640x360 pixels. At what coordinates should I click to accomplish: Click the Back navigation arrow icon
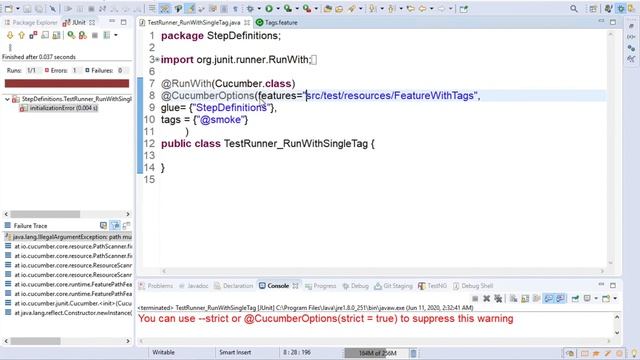(x=422, y=9)
